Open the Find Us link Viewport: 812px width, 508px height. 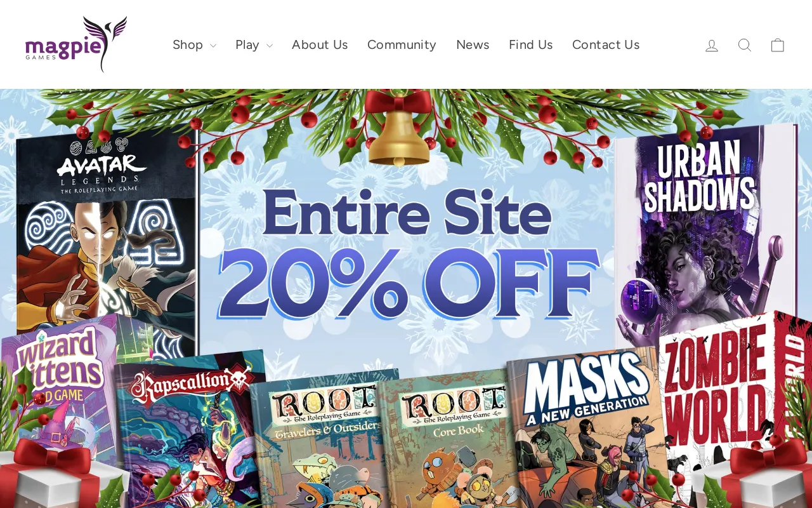(x=530, y=44)
